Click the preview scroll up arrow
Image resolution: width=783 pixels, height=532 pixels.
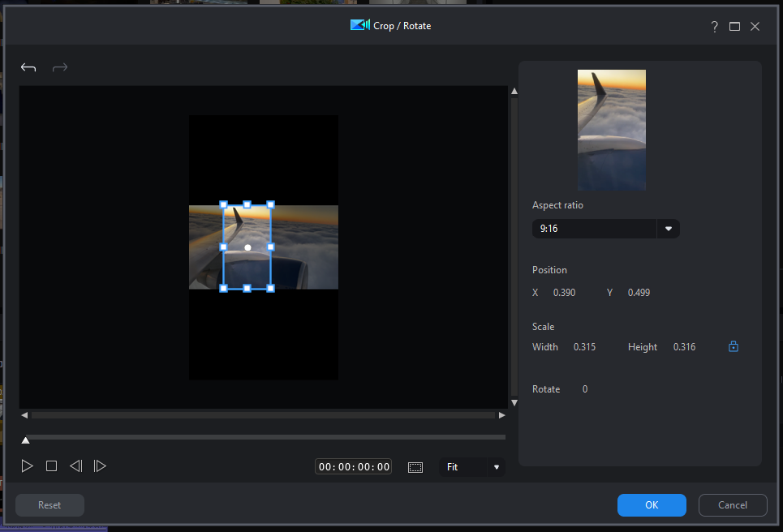[514, 92]
